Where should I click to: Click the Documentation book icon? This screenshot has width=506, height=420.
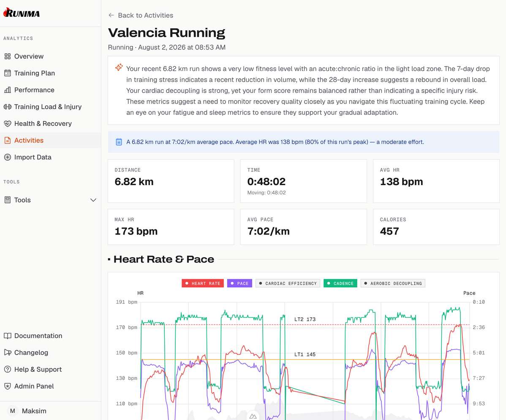pyautogui.click(x=8, y=336)
